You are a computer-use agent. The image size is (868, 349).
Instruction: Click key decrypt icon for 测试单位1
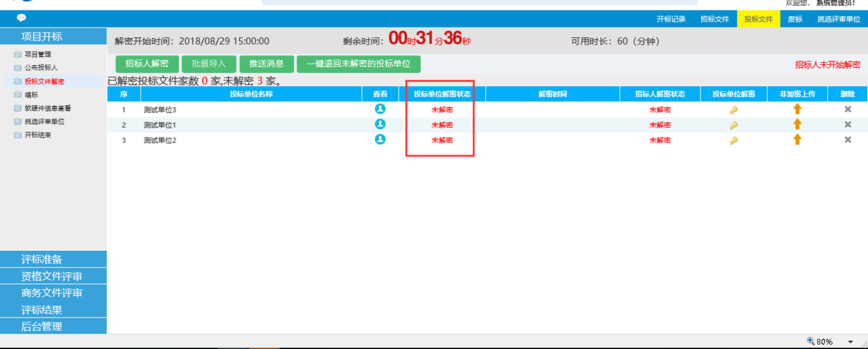pos(733,125)
